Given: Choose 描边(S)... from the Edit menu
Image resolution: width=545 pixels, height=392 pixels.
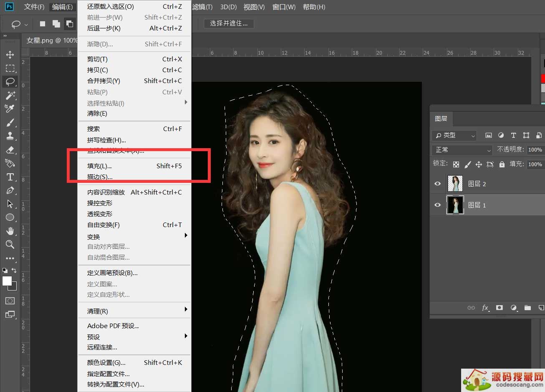Looking at the screenshot, I should tap(134, 177).
